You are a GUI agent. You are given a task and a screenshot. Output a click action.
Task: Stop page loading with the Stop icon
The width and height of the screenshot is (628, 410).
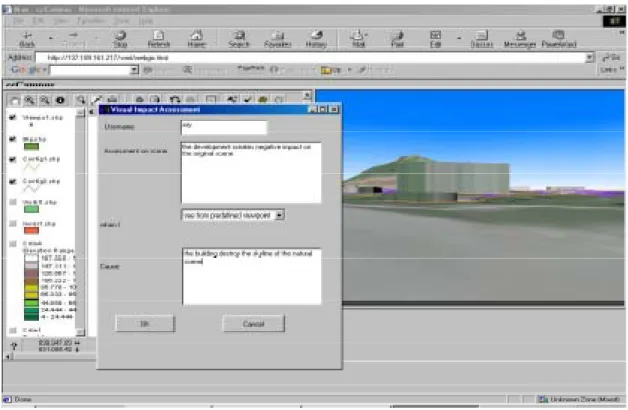click(120, 39)
